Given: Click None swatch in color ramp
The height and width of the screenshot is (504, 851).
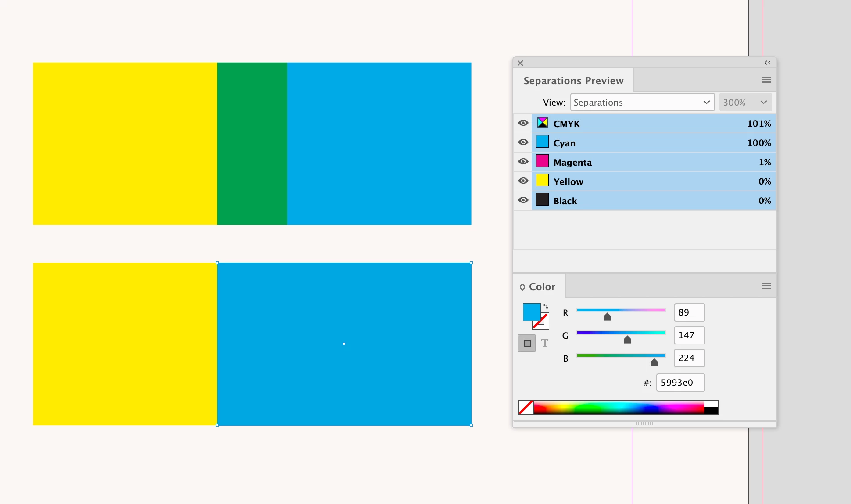Looking at the screenshot, I should (526, 407).
